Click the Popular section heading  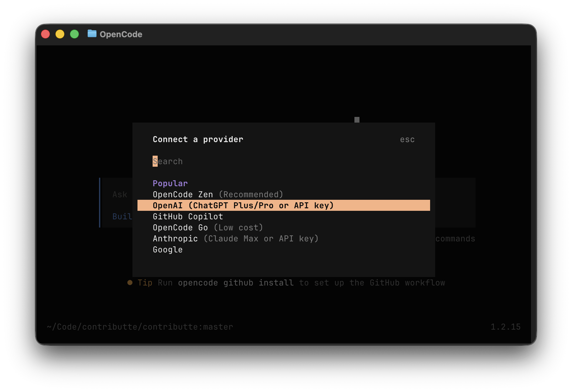coord(170,183)
